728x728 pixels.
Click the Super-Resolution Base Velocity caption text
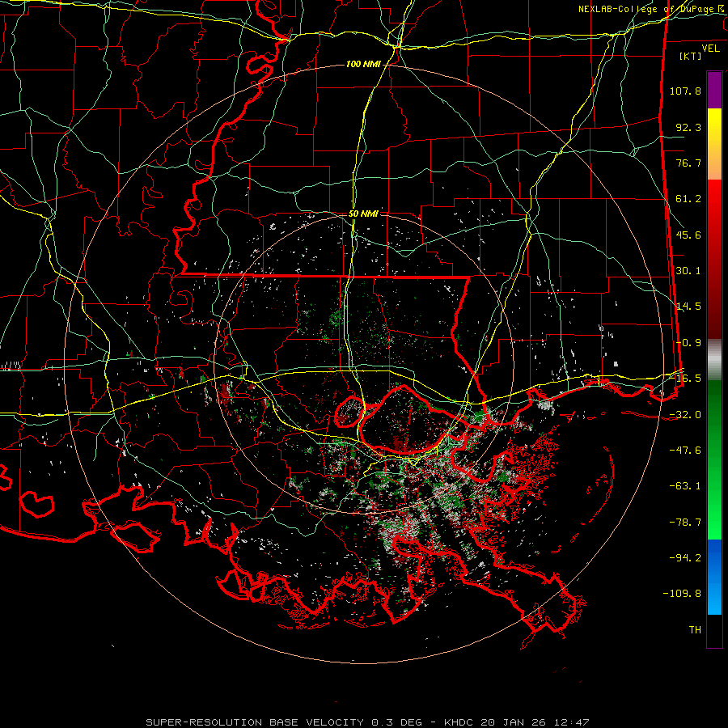367,722
